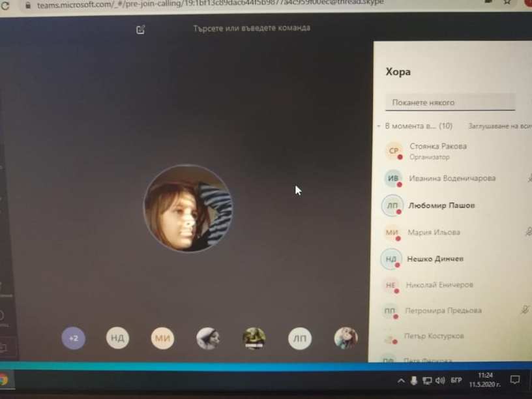
Task: Click the Chrome icon in the taskbar
Action: (x=3, y=379)
